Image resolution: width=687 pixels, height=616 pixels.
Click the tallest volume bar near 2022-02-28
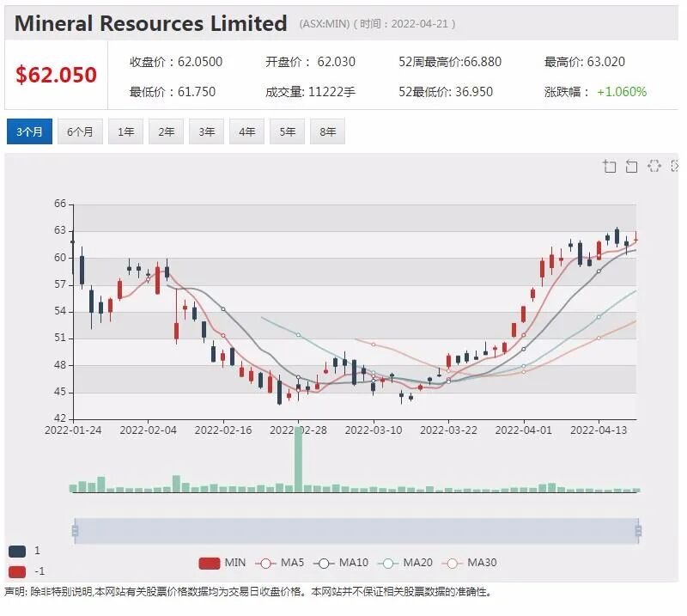tap(298, 459)
